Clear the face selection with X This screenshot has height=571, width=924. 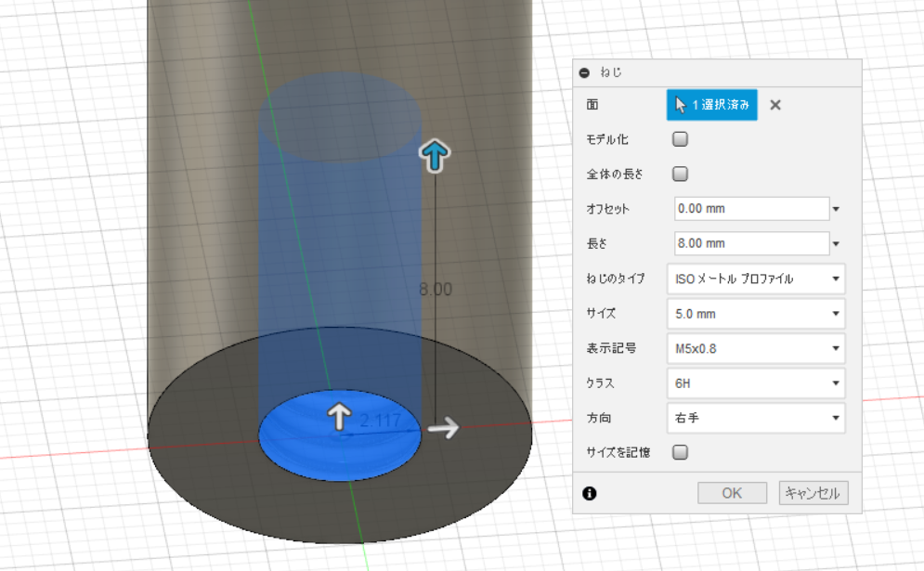click(x=775, y=105)
